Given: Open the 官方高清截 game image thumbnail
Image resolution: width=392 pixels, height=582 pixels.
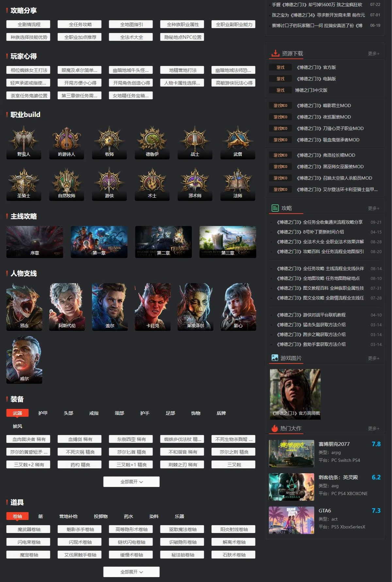Looking at the screenshot, I should [295, 395].
